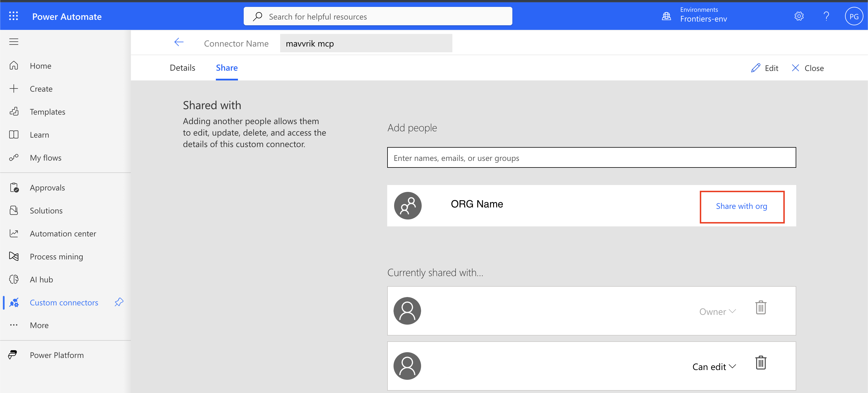Show More sidebar options
The height and width of the screenshot is (393, 868).
pos(39,325)
